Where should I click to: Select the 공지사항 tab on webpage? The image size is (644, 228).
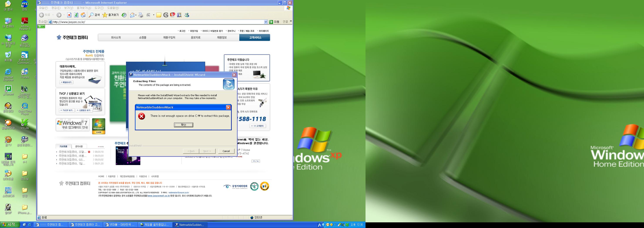pyautogui.click(x=79, y=146)
